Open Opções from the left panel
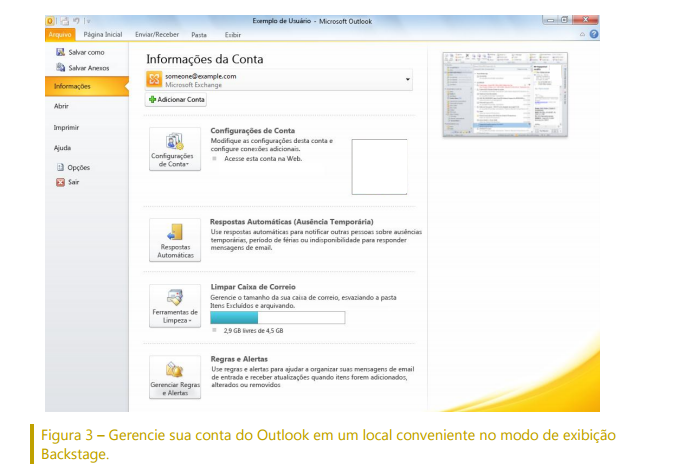This screenshot has width=687, height=466. pos(77,168)
